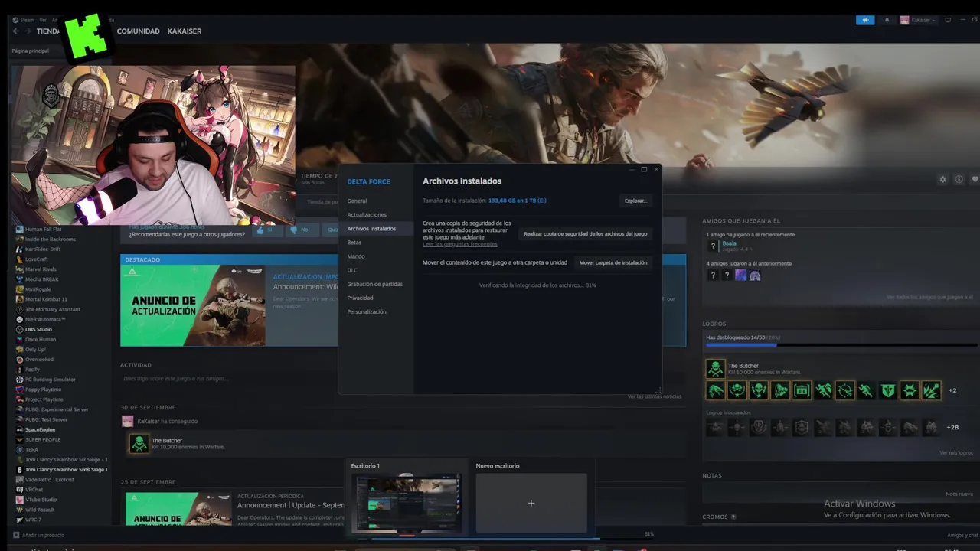
Task: Open Ver mis logros link
Action: [956, 453]
